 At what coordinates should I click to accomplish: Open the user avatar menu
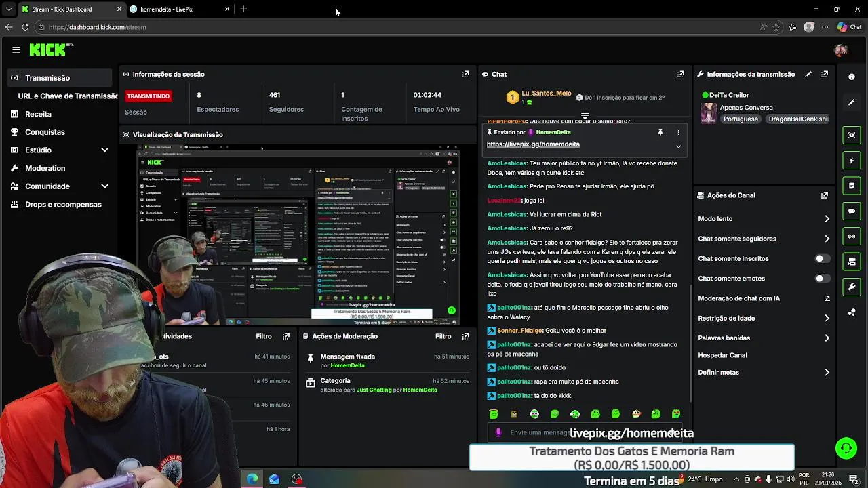coord(841,50)
